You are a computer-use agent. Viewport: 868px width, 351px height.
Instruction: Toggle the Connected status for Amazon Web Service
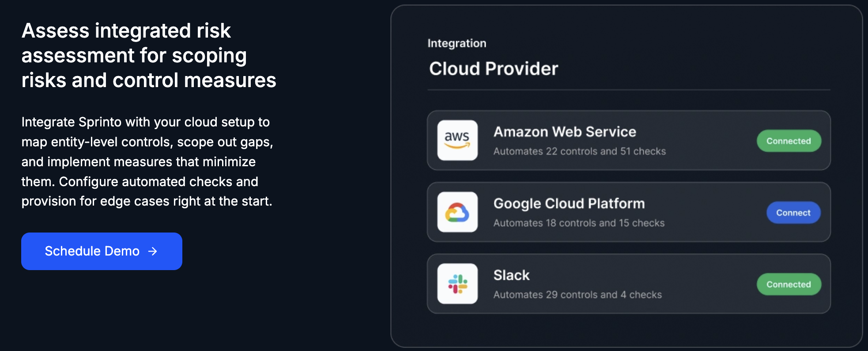(x=789, y=141)
